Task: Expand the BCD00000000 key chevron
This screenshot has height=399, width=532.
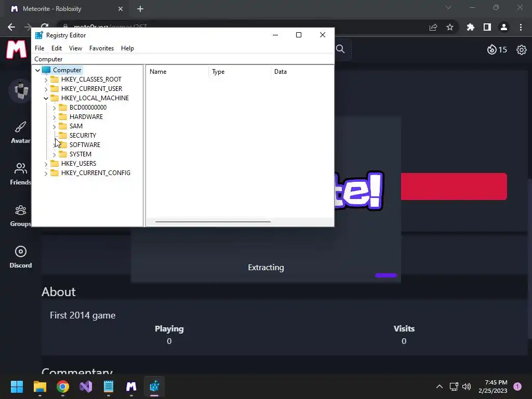Action: [x=54, y=108]
